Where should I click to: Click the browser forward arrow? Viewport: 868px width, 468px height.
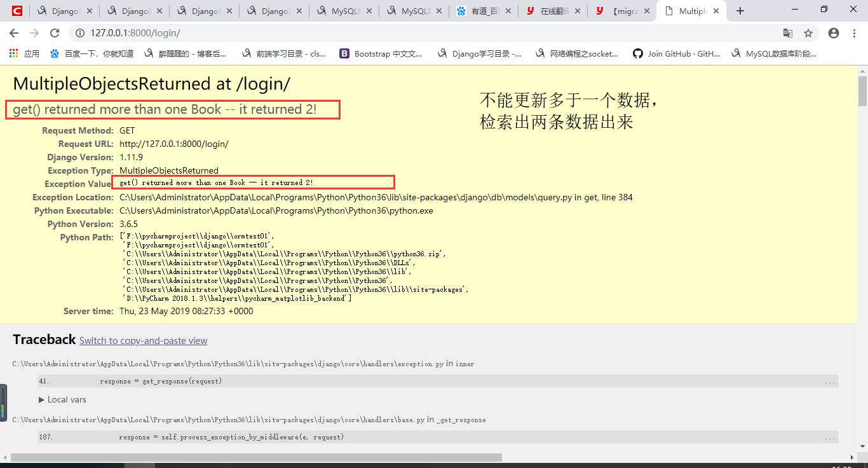click(34, 33)
